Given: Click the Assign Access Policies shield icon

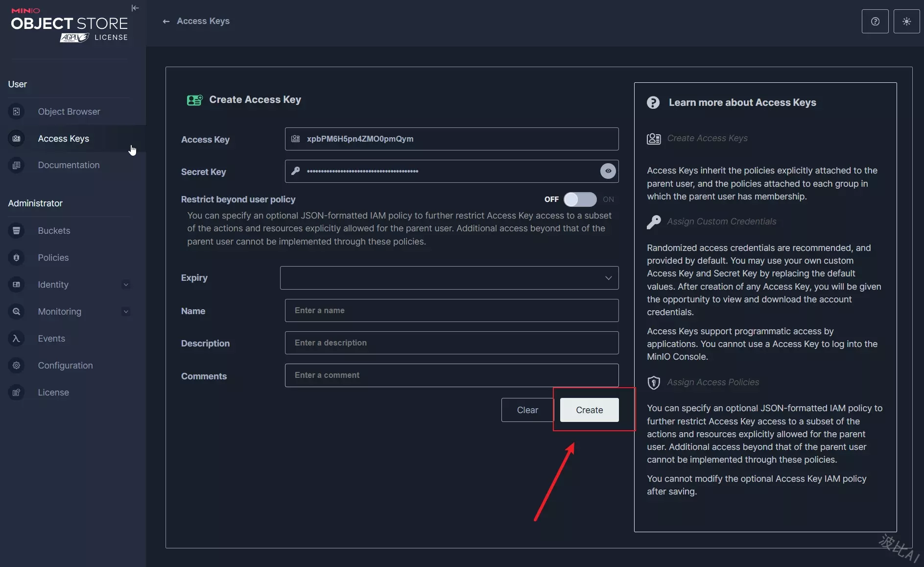Looking at the screenshot, I should 654,383.
